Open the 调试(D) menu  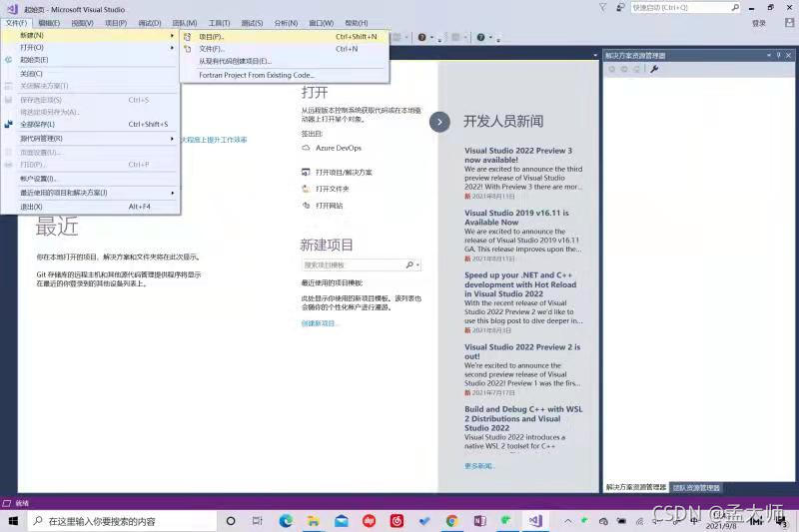149,23
